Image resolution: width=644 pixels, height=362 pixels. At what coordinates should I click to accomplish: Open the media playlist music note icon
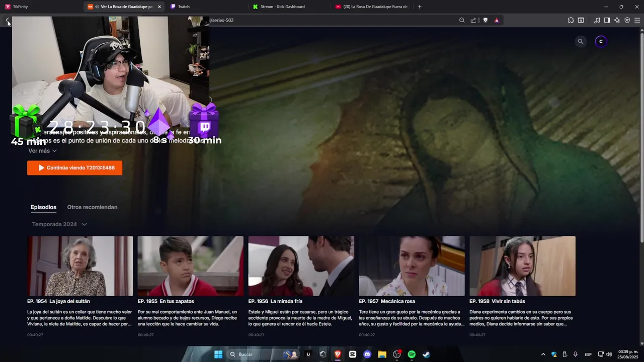pos(597,20)
